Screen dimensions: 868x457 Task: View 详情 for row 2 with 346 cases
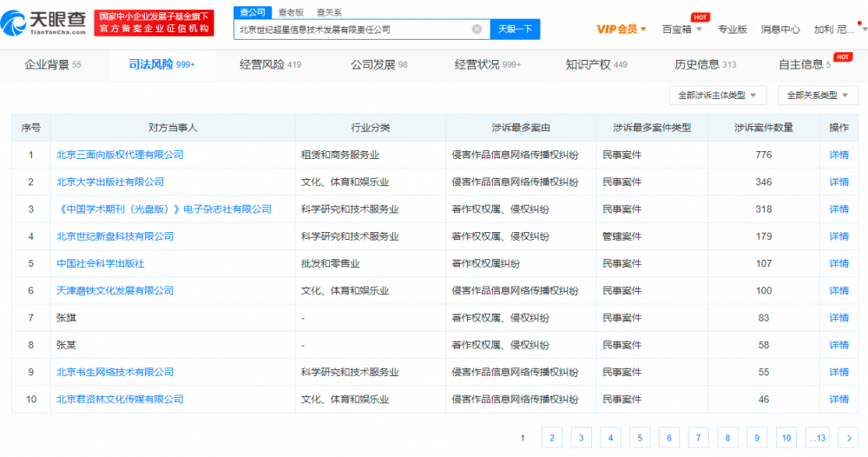click(838, 182)
